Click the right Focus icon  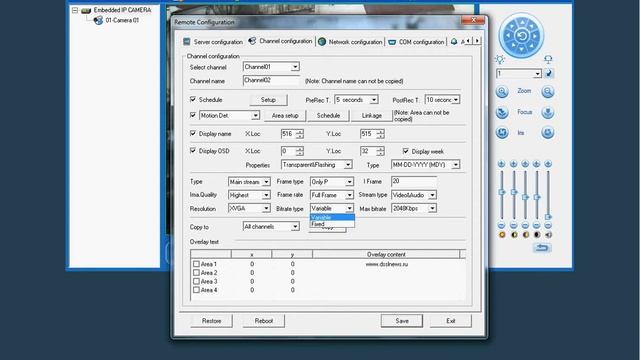click(547, 112)
